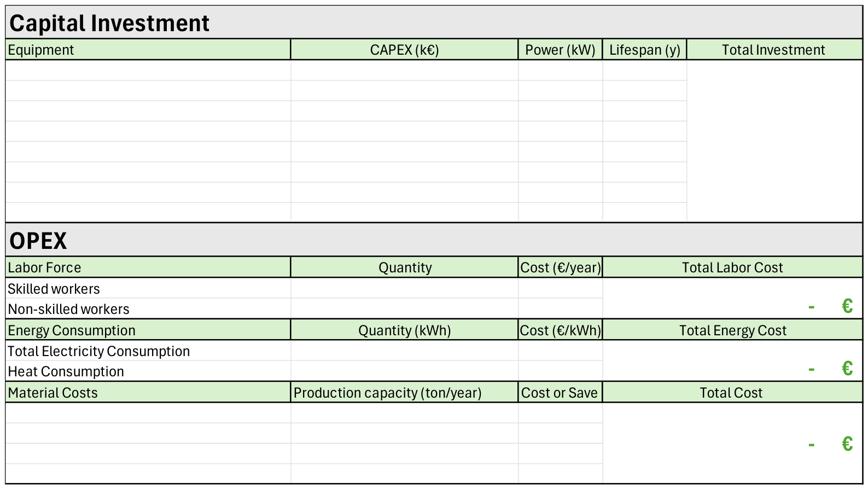Image resolution: width=868 pixels, height=489 pixels.
Task: Click the Lifespan (y) header cell
Action: [644, 50]
